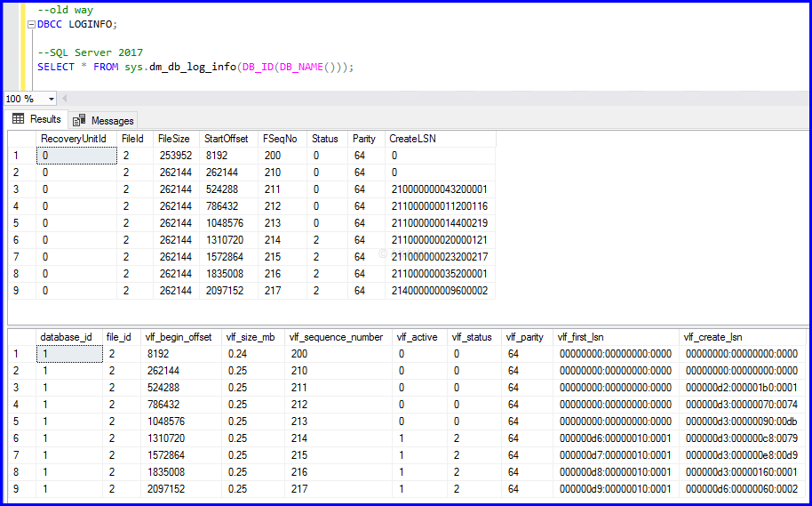Click FileSize cell 253952

(177, 156)
